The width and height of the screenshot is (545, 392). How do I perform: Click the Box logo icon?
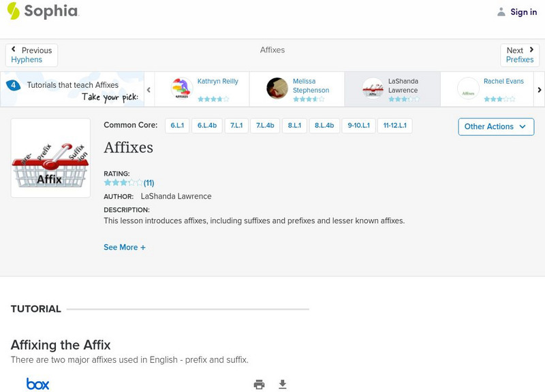click(x=38, y=385)
